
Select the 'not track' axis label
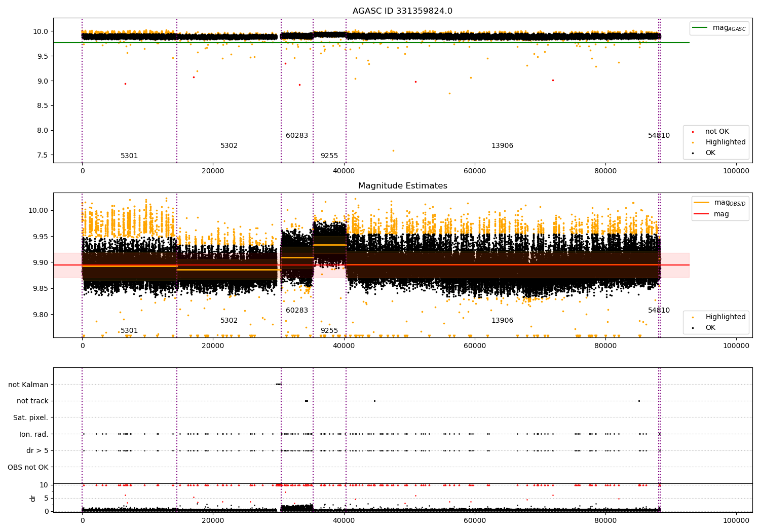point(32,401)
